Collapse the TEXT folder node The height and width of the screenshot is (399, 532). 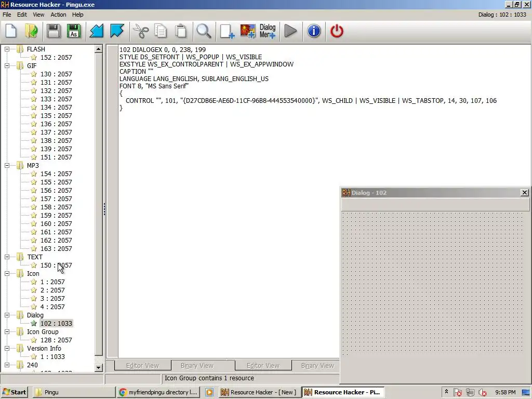[7, 257]
